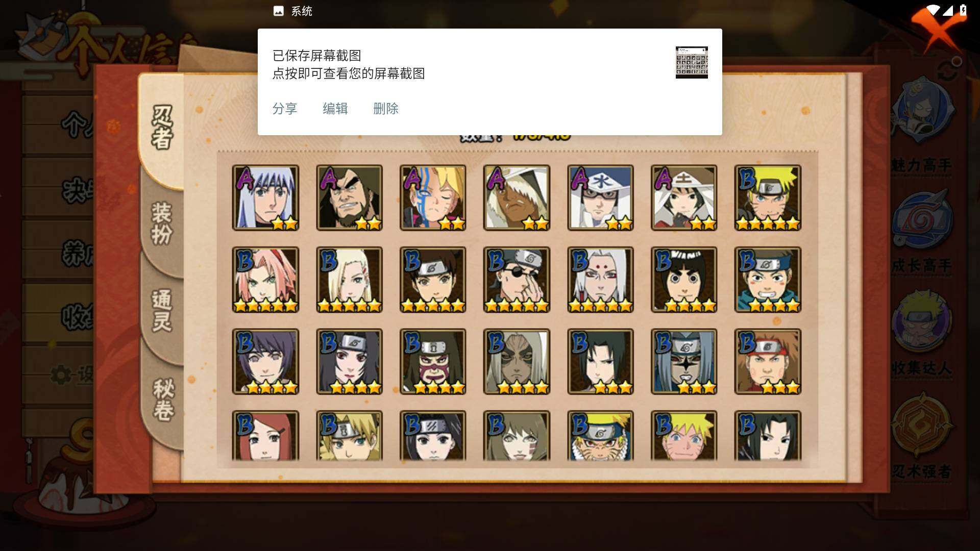Tap 分享 in screenshot notification
Screen dimensions: 980x551
click(x=285, y=109)
